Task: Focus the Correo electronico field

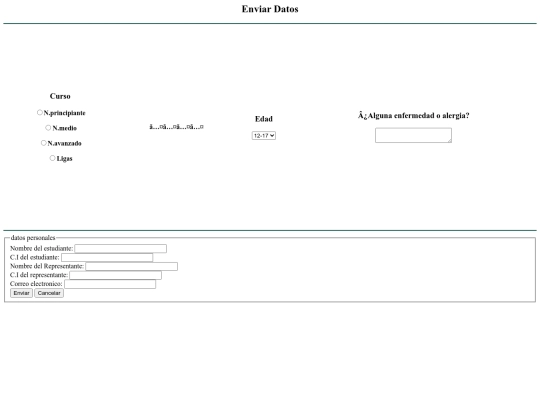Action: [110, 284]
